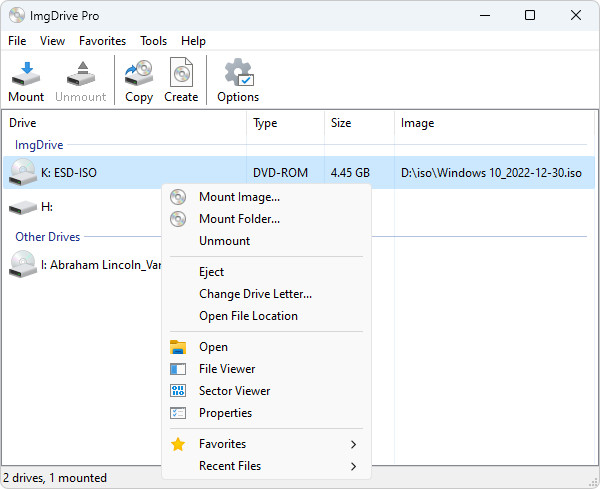
Task: Choose Open File Location option
Action: pyautogui.click(x=248, y=316)
